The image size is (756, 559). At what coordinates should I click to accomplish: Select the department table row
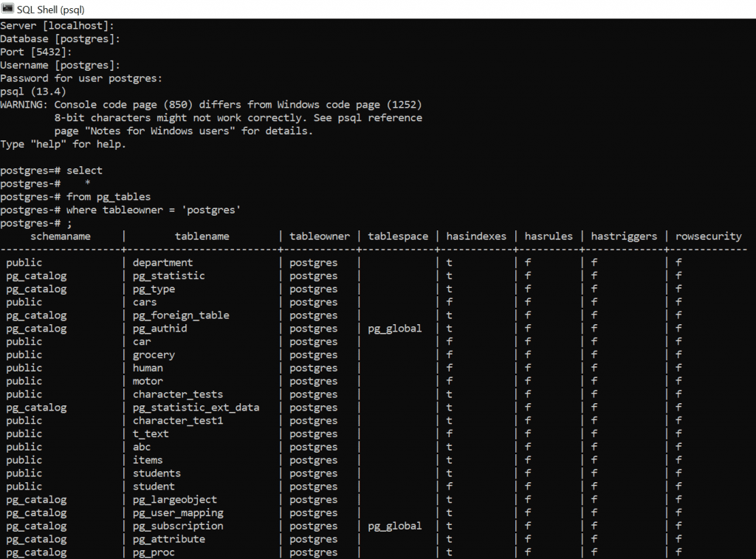coord(162,262)
